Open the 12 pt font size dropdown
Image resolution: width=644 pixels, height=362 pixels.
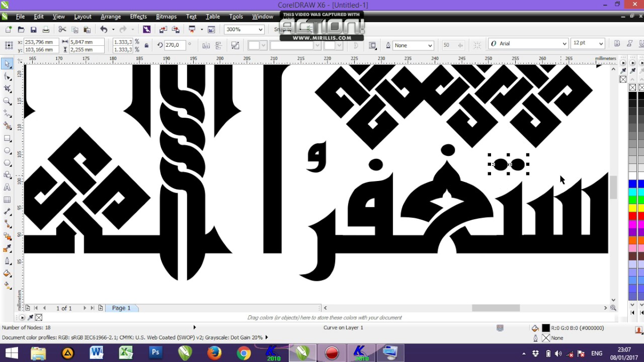(601, 44)
